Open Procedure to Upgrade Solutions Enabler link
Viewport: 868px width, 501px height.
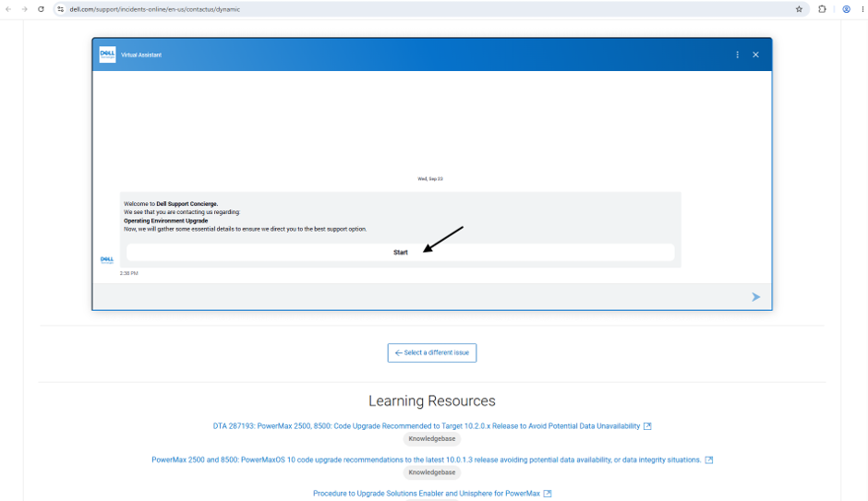(x=427, y=494)
